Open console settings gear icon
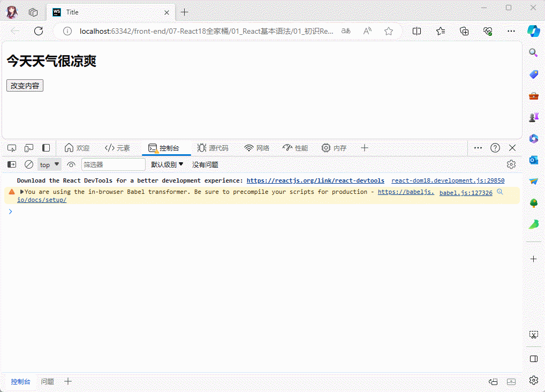This screenshot has height=392, width=545. (511, 164)
